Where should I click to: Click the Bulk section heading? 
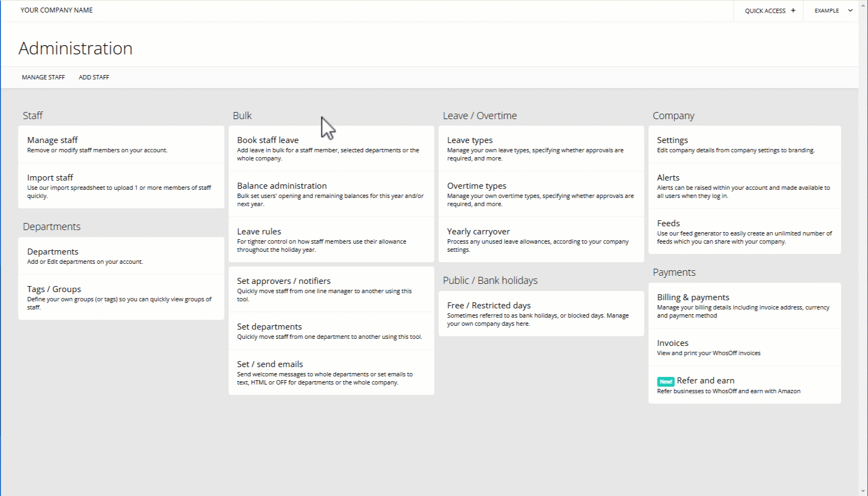tap(242, 116)
